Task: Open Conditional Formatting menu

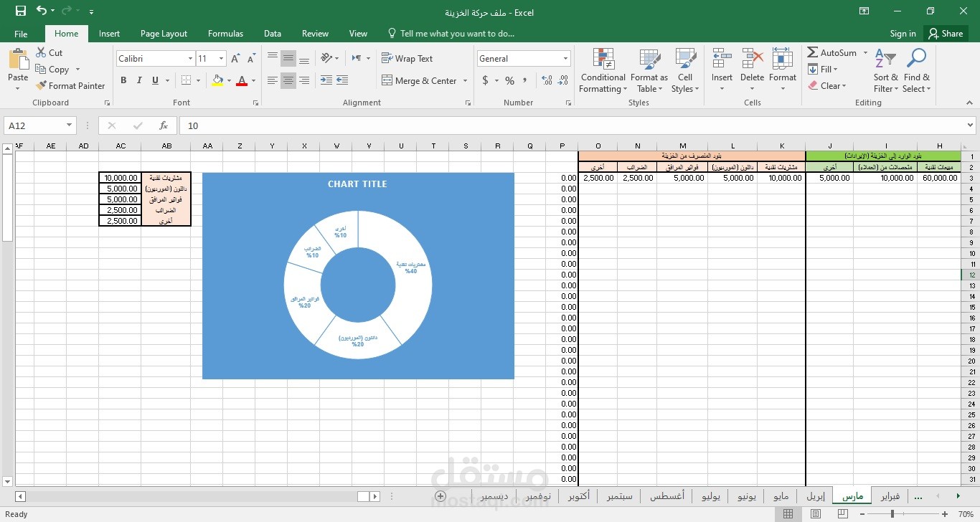Action: 603,70
